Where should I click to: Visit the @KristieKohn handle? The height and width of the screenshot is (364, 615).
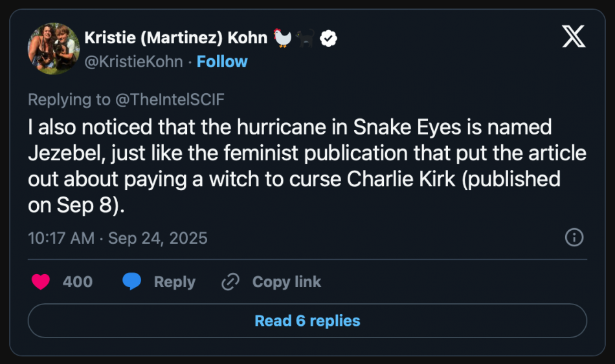pyautogui.click(x=134, y=61)
